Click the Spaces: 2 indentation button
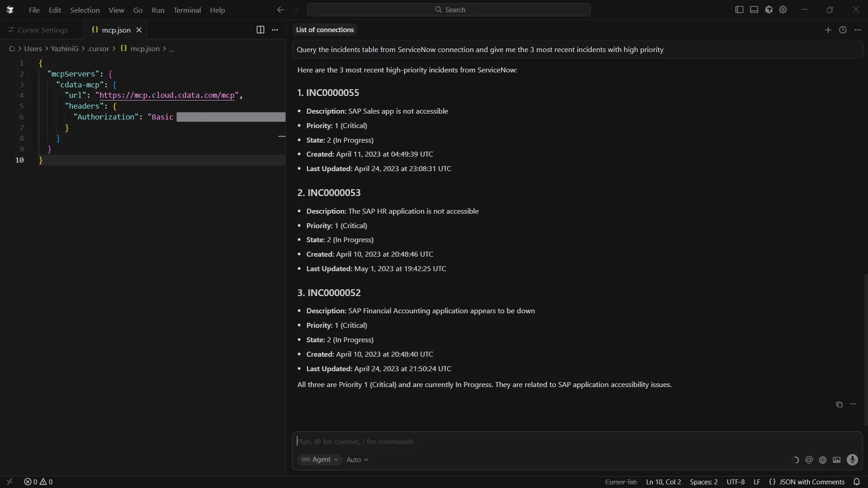Image resolution: width=868 pixels, height=488 pixels. point(703,482)
